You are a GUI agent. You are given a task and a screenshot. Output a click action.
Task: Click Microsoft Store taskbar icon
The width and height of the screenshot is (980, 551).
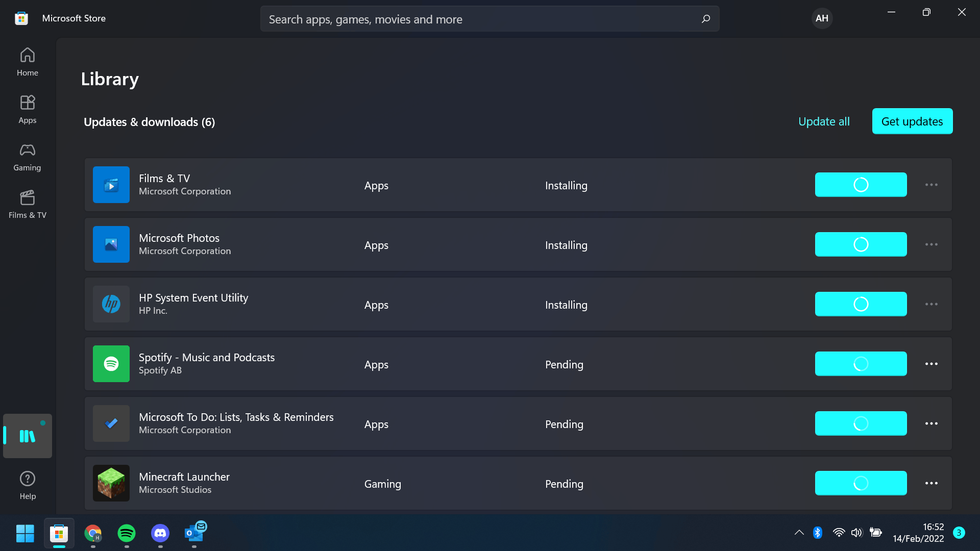click(x=59, y=533)
